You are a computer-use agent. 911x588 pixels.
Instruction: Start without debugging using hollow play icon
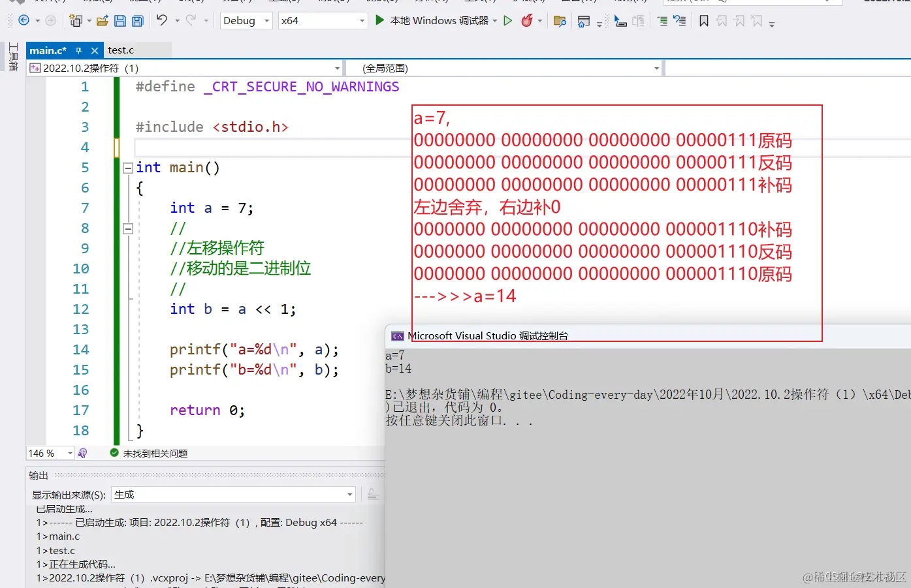click(507, 21)
